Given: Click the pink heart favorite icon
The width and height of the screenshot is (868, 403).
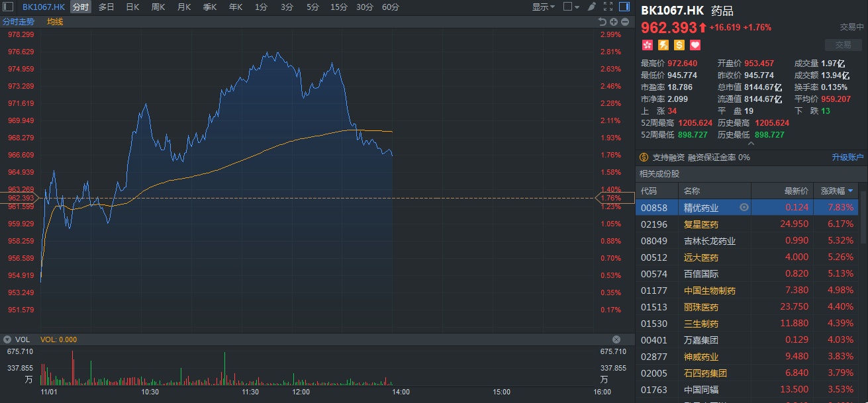Looking at the screenshot, I should pos(695,45).
